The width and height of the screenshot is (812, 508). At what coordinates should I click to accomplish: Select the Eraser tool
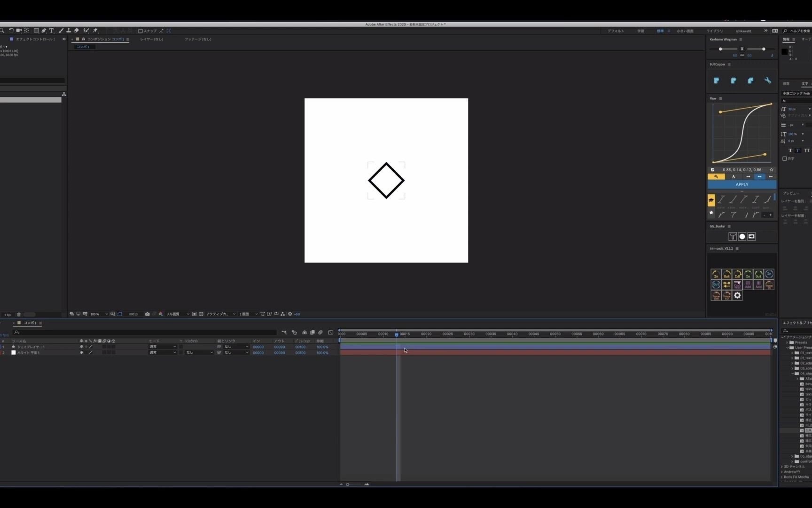76,31
